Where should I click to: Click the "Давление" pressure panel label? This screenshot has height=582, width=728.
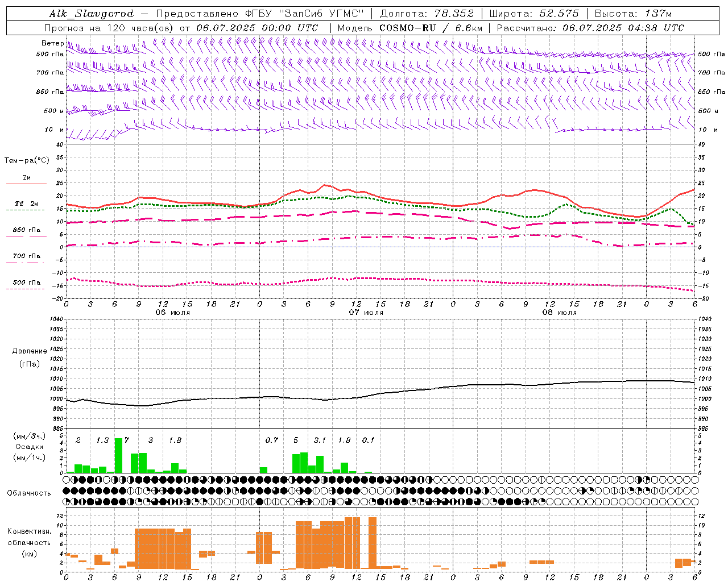(x=30, y=351)
